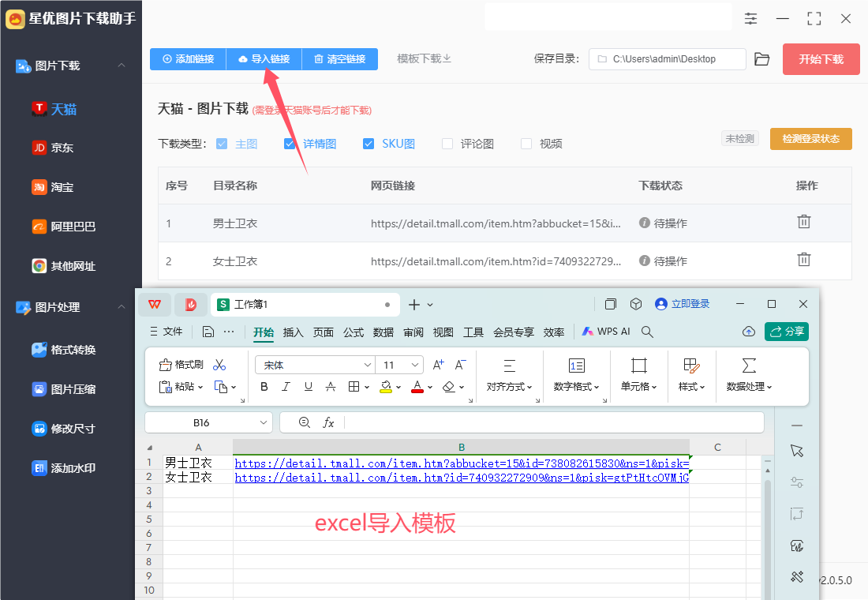The image size is (868, 600).
Task: Click the 清空链接 button
Action: (x=340, y=58)
